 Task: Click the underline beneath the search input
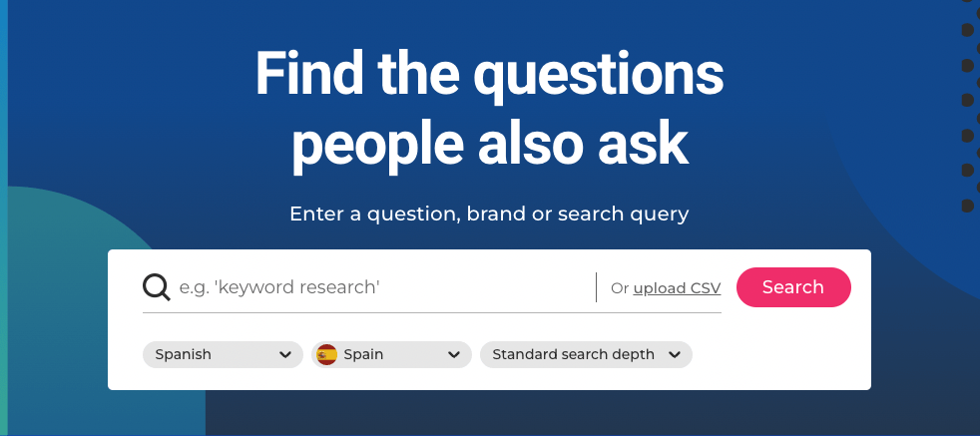432,312
